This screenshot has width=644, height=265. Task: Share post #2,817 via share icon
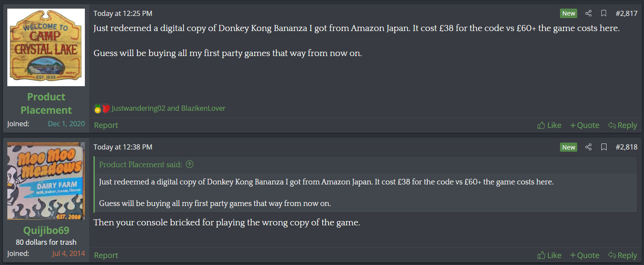click(588, 13)
